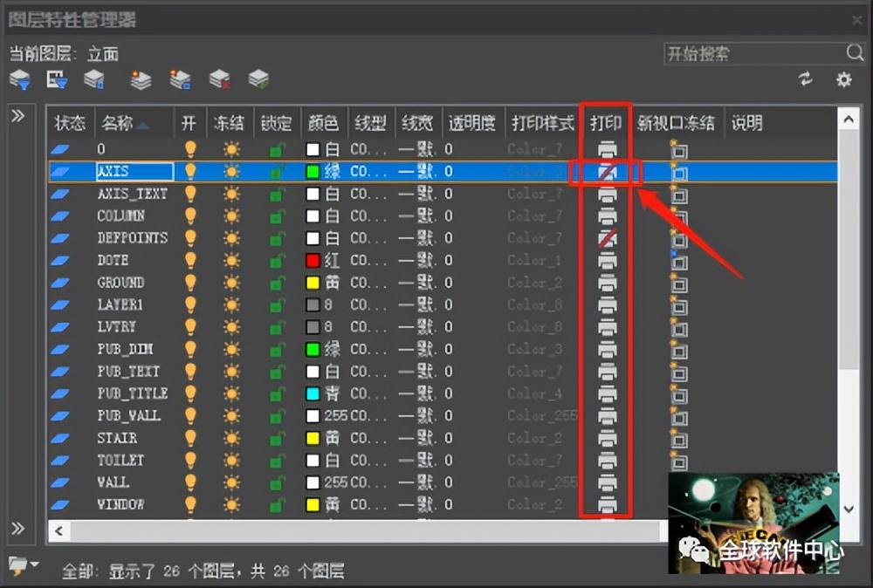Click Set Current layer icon with green check

pyautogui.click(x=258, y=80)
